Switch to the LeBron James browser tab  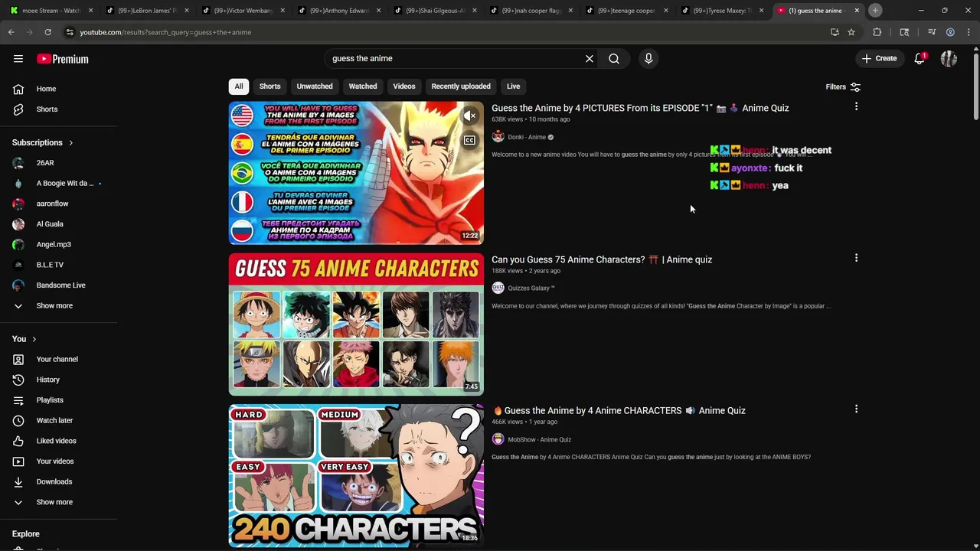pyautogui.click(x=145, y=11)
